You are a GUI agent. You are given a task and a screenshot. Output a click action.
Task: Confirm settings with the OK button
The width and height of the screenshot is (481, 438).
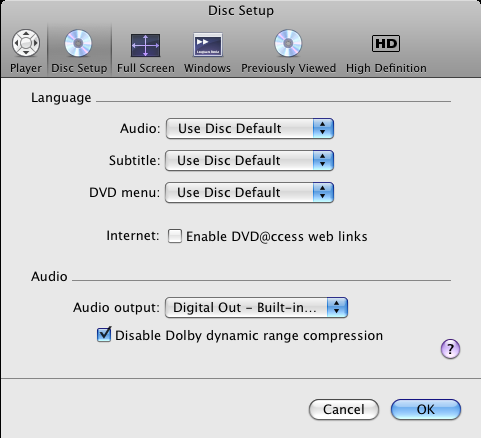[x=426, y=409]
